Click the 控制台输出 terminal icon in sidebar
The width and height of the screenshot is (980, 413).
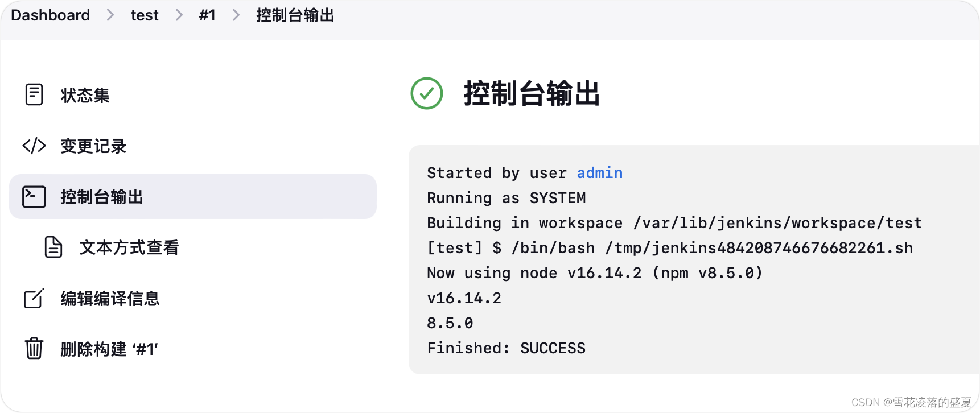pos(34,197)
